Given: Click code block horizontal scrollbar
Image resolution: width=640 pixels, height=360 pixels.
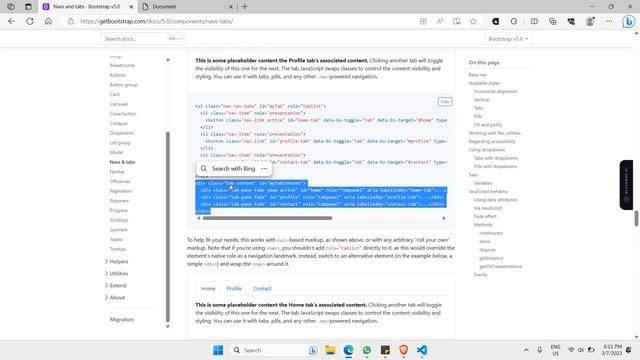Looking at the screenshot, I should click(x=267, y=218).
